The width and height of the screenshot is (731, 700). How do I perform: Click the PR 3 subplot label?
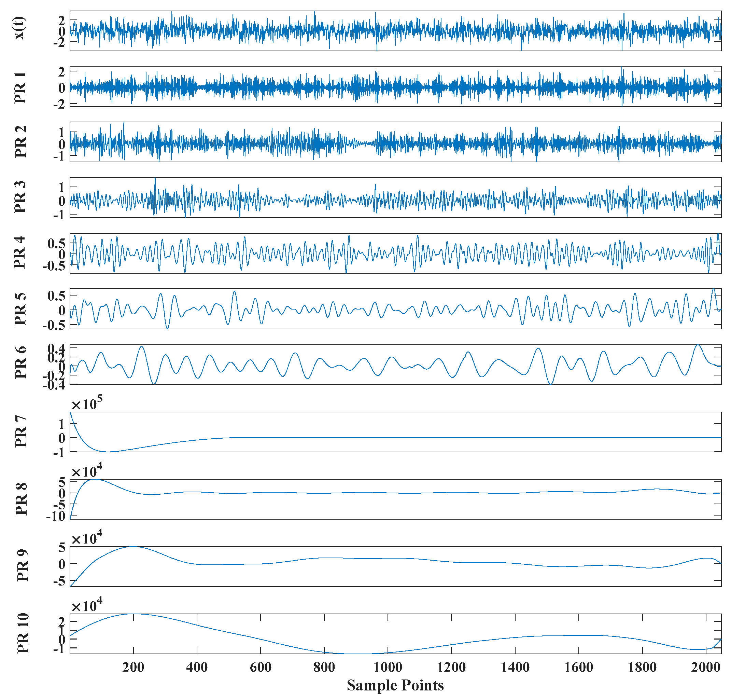(x=20, y=197)
